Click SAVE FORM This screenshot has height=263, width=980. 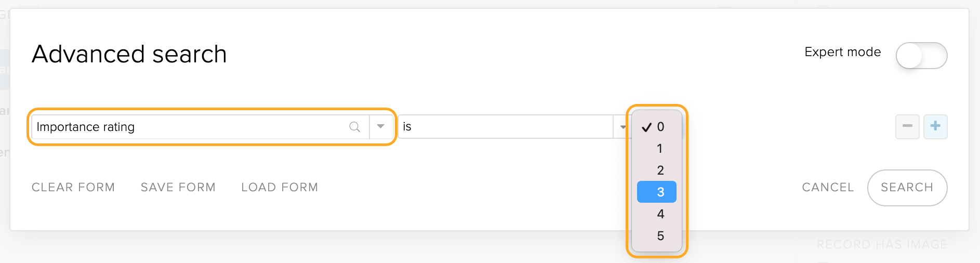tap(178, 187)
